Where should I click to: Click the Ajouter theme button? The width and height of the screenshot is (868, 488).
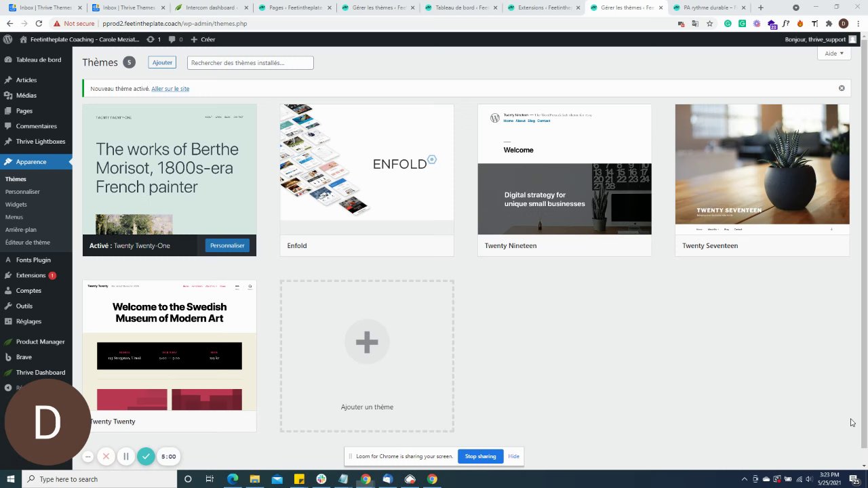(x=162, y=62)
